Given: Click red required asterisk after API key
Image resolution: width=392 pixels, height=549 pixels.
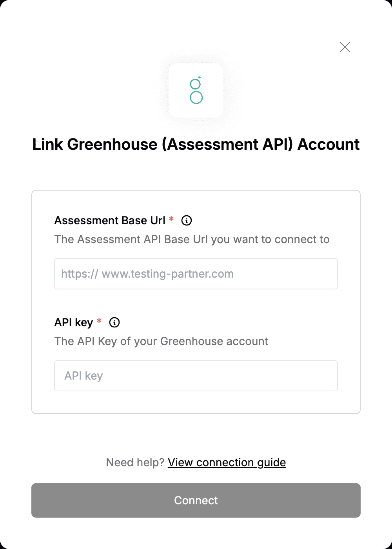Looking at the screenshot, I should 99,321.
